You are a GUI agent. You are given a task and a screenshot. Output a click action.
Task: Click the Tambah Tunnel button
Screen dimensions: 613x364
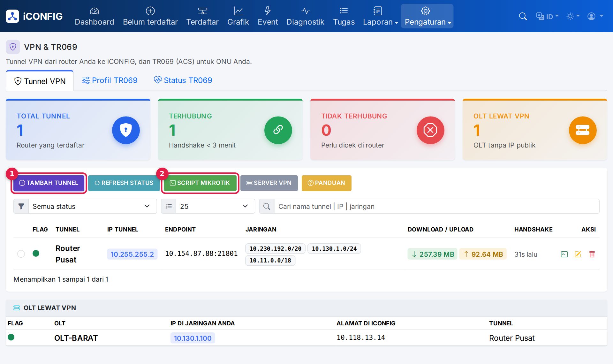coord(49,183)
